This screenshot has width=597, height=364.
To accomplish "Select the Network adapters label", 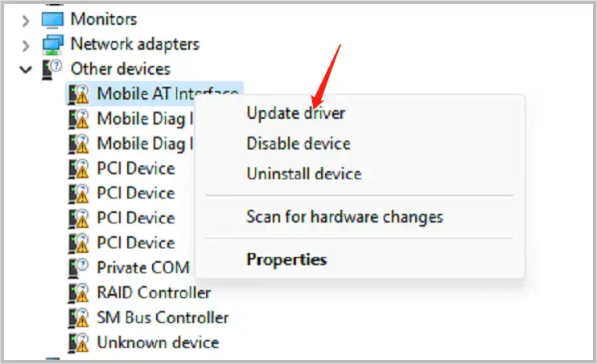I will pyautogui.click(x=134, y=43).
